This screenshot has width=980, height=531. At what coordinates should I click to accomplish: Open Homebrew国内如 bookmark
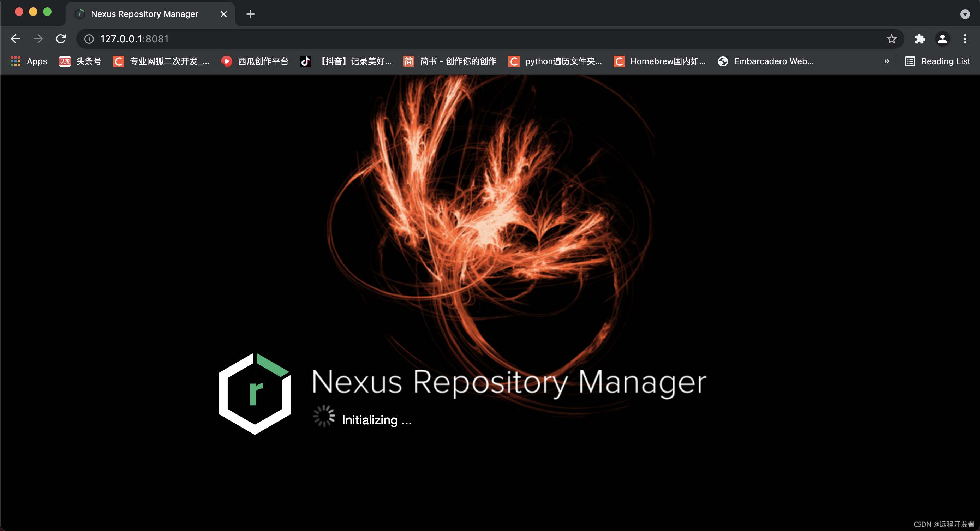point(660,61)
